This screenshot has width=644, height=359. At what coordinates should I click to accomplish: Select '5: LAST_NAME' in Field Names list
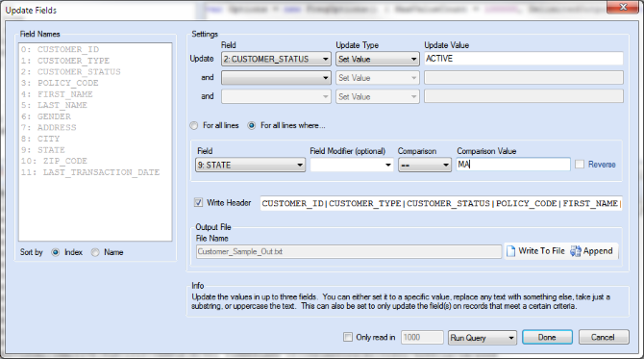pos(54,105)
